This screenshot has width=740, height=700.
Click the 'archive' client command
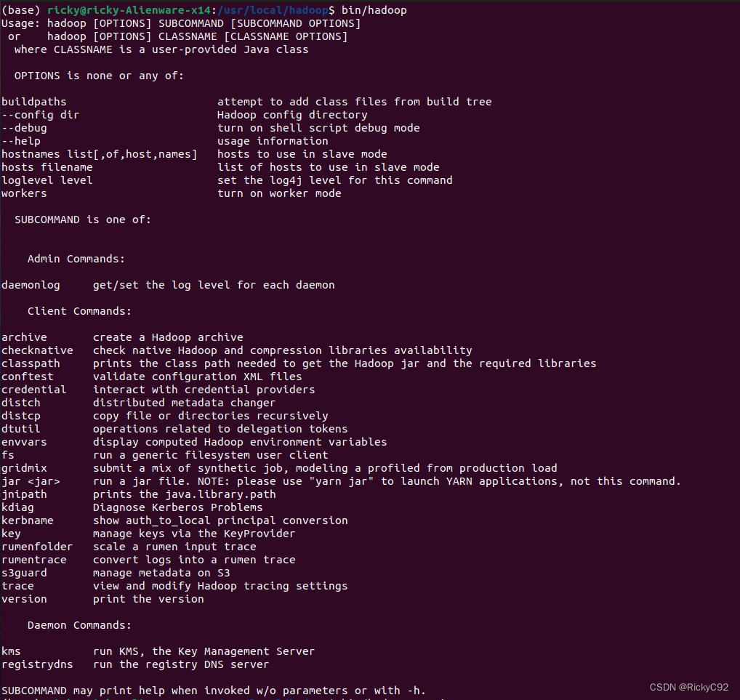24,337
